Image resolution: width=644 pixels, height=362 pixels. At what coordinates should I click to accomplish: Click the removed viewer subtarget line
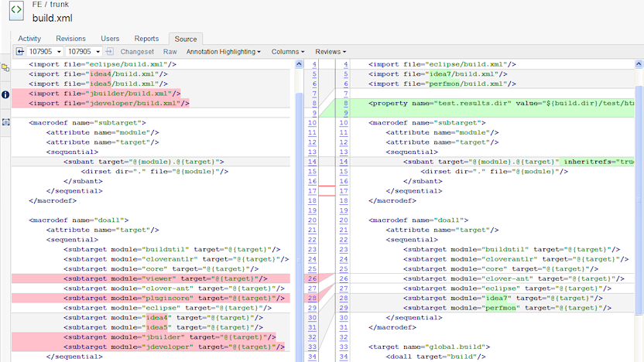[x=166, y=278]
